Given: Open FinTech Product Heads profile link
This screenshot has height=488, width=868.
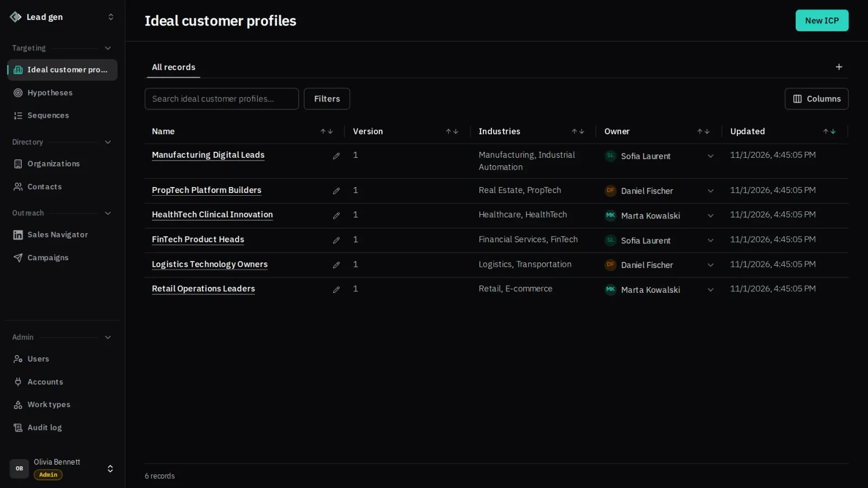Looking at the screenshot, I should coord(198,240).
